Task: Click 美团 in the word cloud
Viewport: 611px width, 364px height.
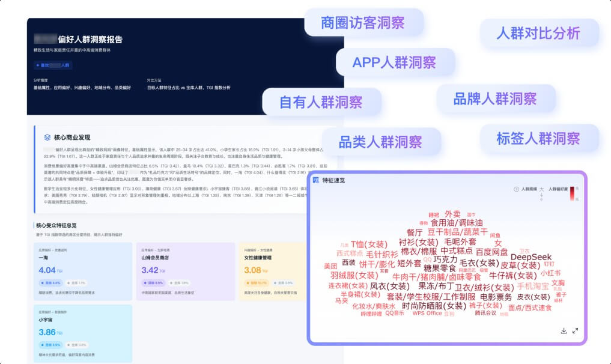Action: coord(330,265)
